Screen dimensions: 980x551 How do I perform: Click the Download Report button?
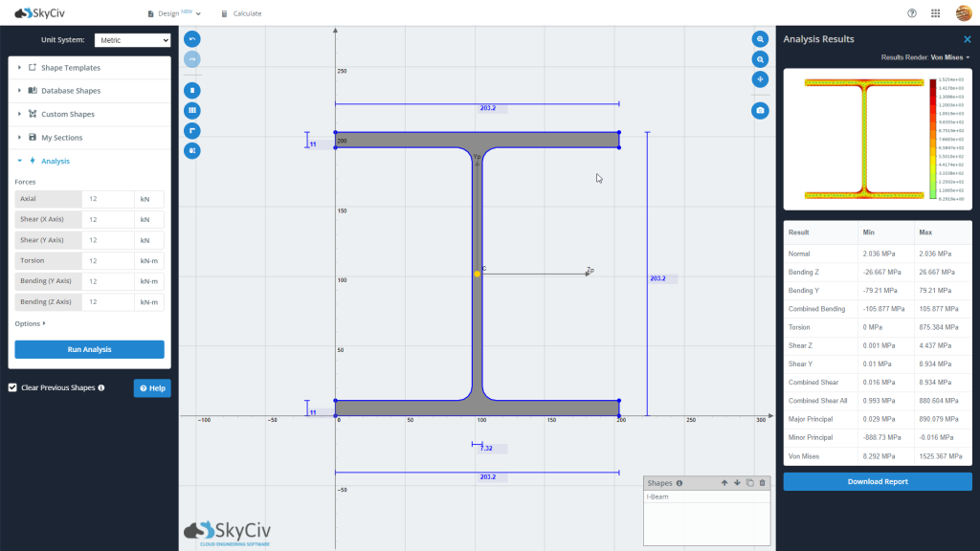pos(878,482)
